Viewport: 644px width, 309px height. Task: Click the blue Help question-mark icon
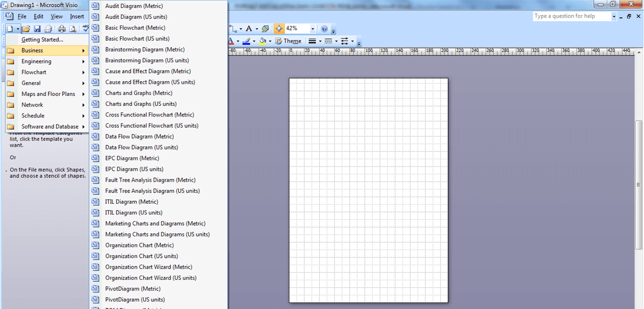tap(324, 29)
